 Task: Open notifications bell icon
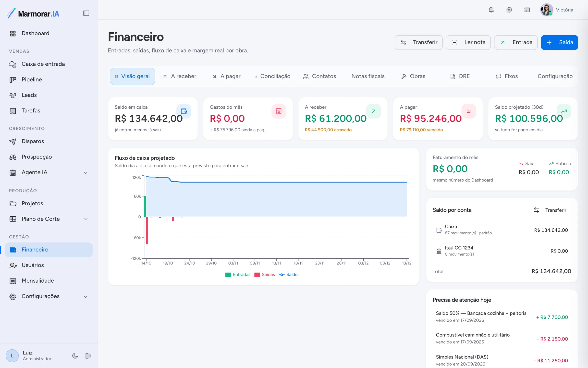tap(491, 10)
